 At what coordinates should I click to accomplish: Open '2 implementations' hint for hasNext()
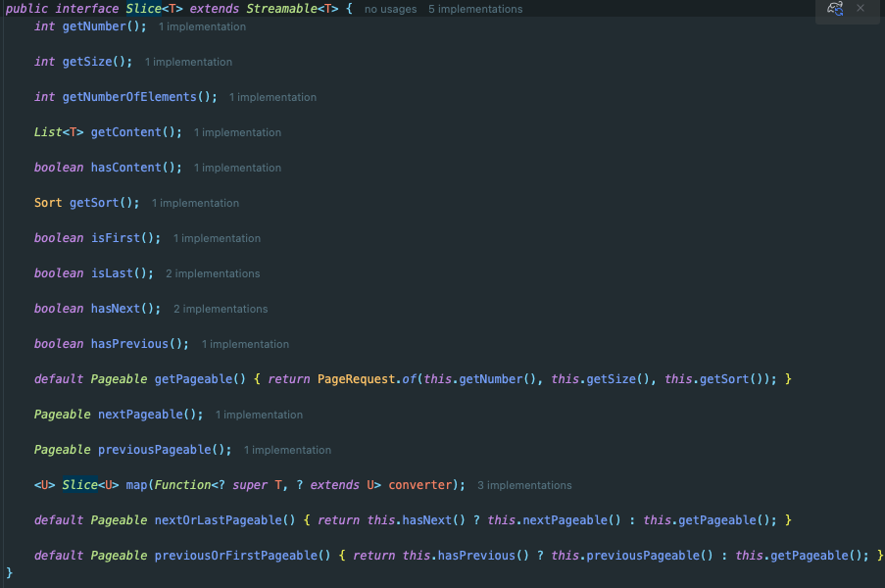(x=220, y=309)
